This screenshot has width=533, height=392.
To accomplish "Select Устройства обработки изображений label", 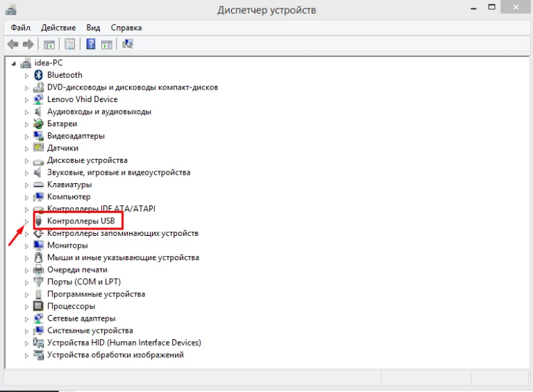I will [x=116, y=355].
